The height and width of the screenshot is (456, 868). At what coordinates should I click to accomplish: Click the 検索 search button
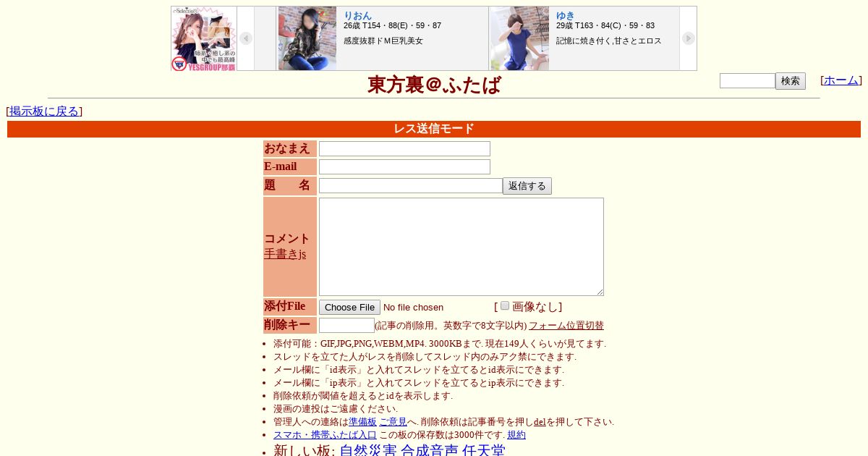pos(791,81)
